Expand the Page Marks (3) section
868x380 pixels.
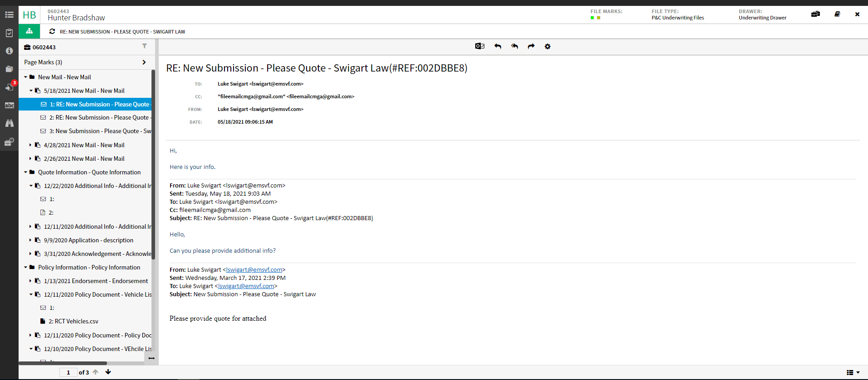pos(144,62)
